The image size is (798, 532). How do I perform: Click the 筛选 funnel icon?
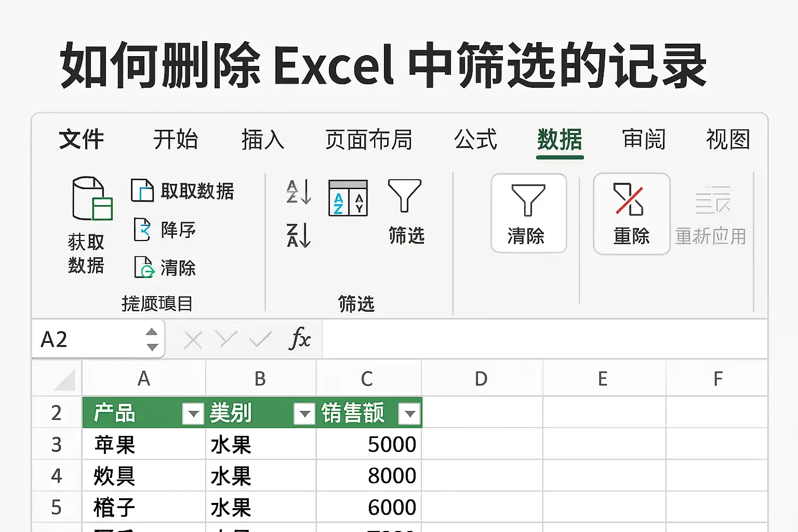405,195
